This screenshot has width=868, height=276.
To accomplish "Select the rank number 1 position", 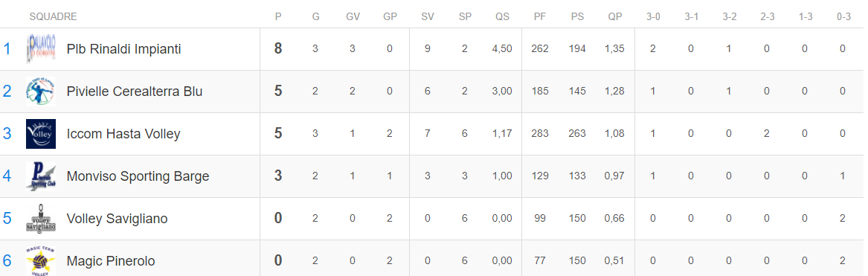I will tap(7, 49).
